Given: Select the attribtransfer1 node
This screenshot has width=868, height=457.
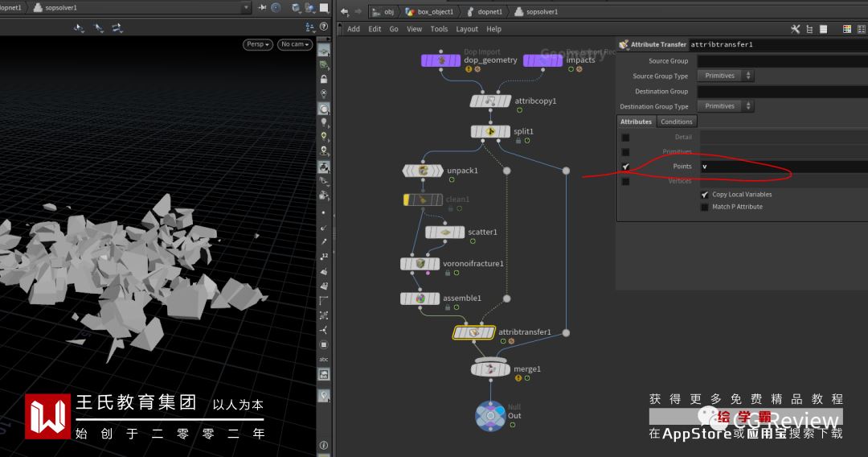Looking at the screenshot, I should tap(474, 332).
